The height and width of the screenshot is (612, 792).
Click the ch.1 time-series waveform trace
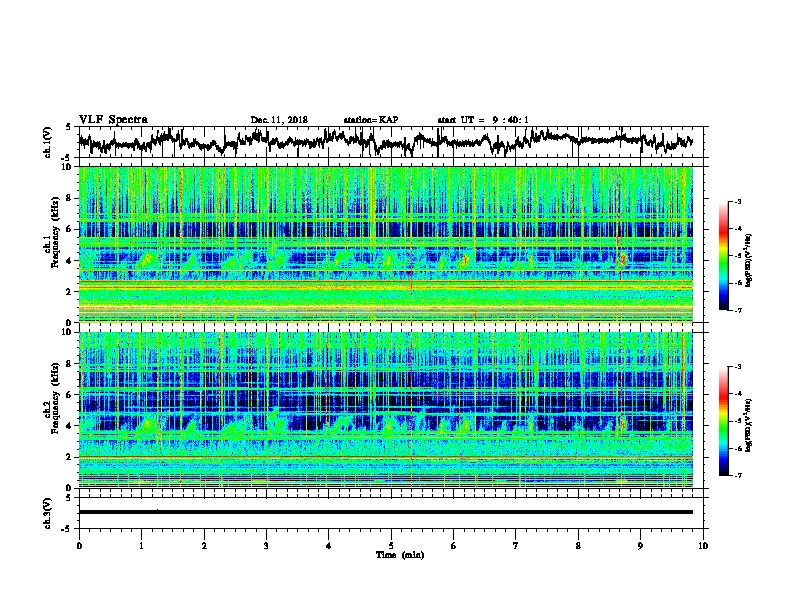coord(385,142)
